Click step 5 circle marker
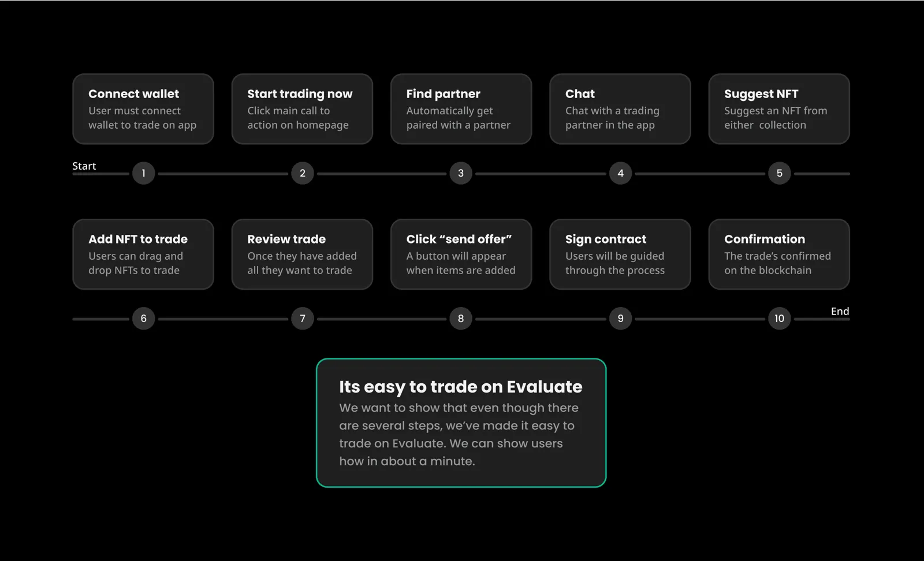Viewport: 924px width, 561px height. [779, 173]
